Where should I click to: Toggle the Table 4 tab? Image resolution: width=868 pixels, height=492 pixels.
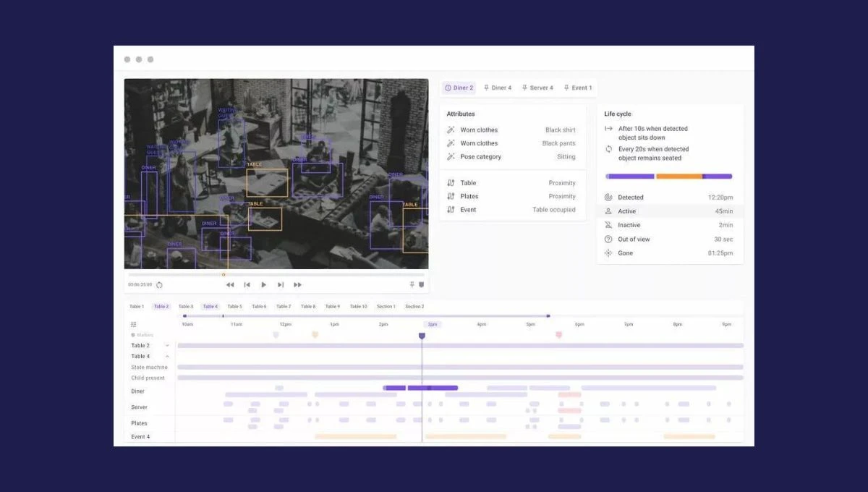210,307
